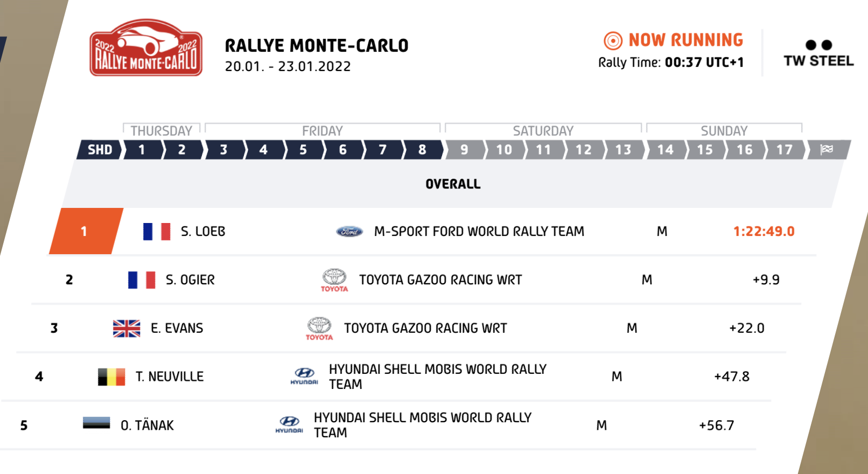Click the Now Running live target icon
868x474 pixels.
[613, 40]
